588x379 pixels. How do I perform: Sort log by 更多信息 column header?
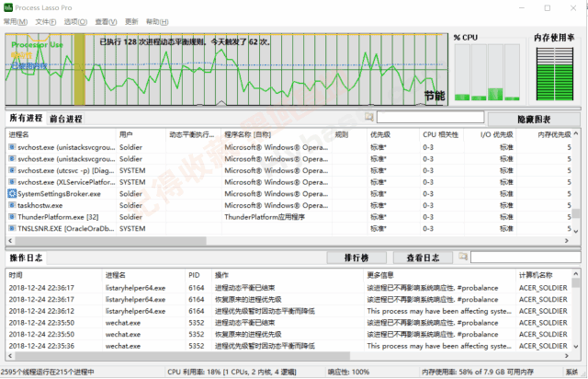coord(440,275)
